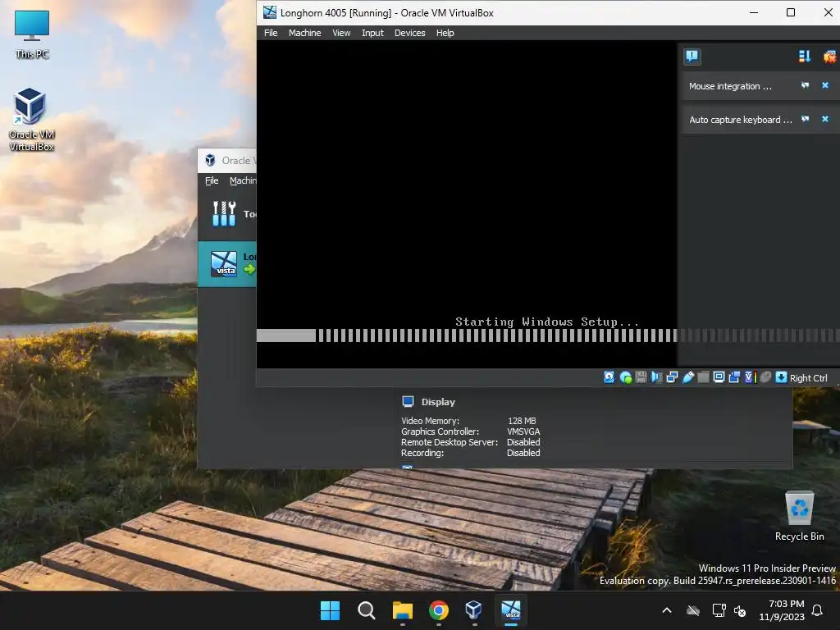Switch to the Longhorn Vista VM taskbar icon
Screen dimensions: 840x630
coord(510,610)
